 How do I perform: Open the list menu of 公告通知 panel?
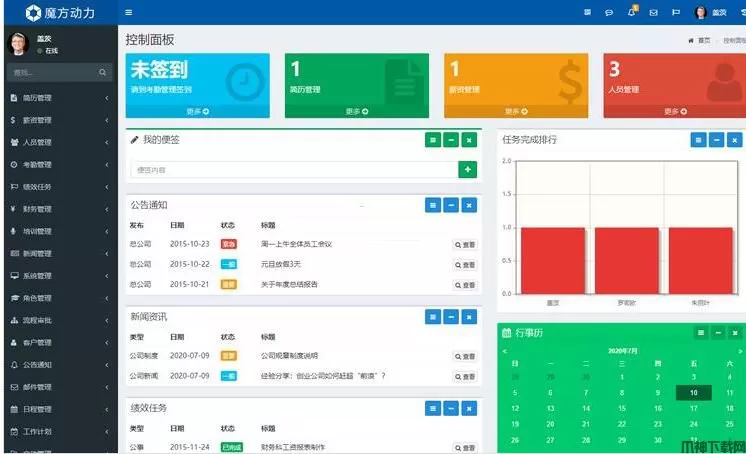(x=432, y=205)
